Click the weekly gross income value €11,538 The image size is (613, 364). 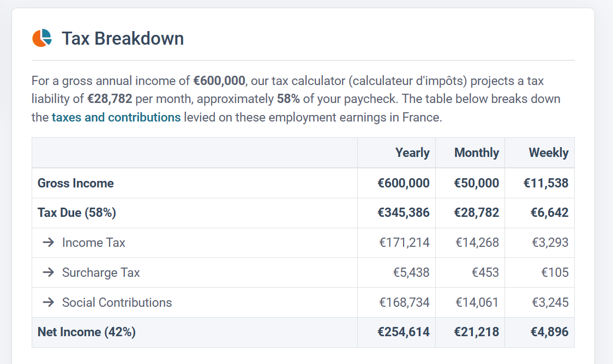click(546, 183)
